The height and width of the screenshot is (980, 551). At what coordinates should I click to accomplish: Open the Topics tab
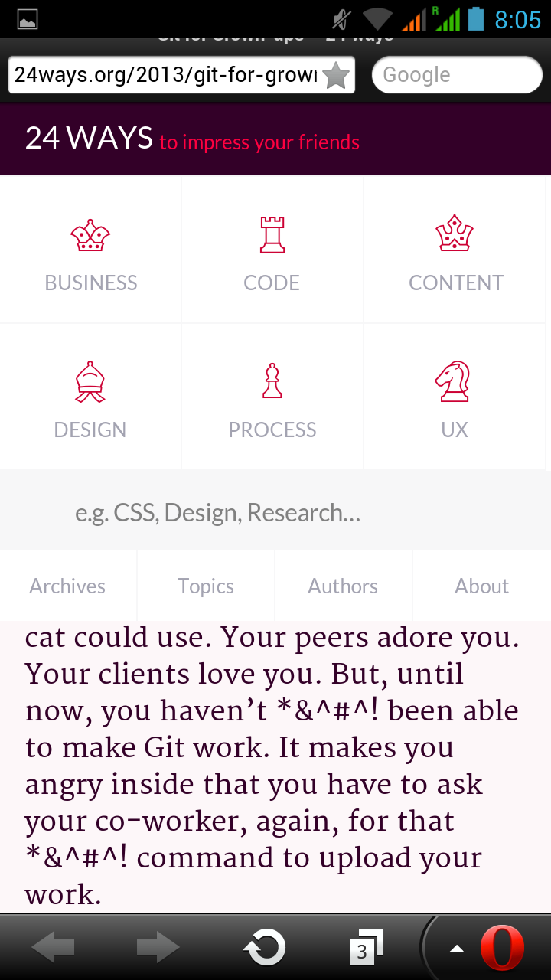point(206,586)
